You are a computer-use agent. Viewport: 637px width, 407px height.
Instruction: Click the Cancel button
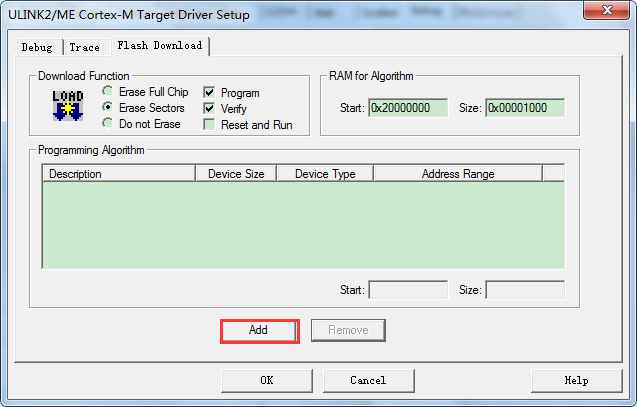point(368,381)
